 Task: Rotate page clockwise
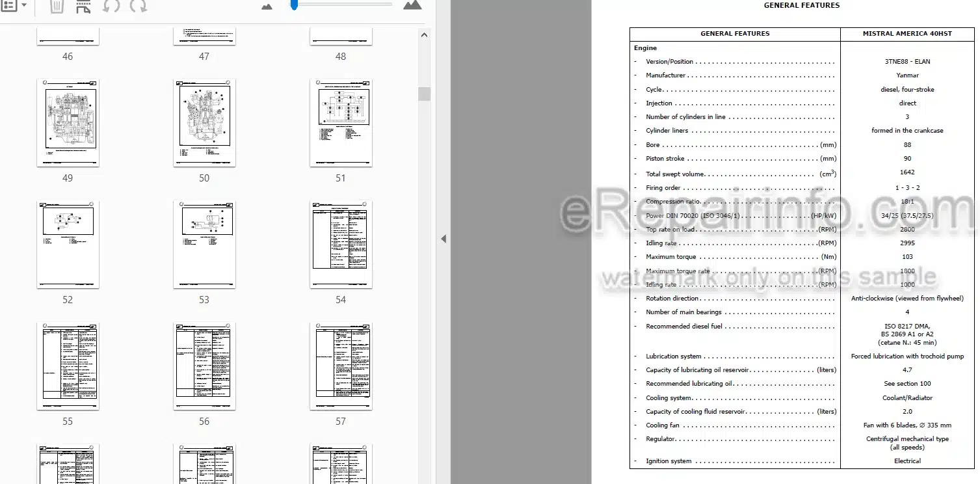click(x=138, y=7)
